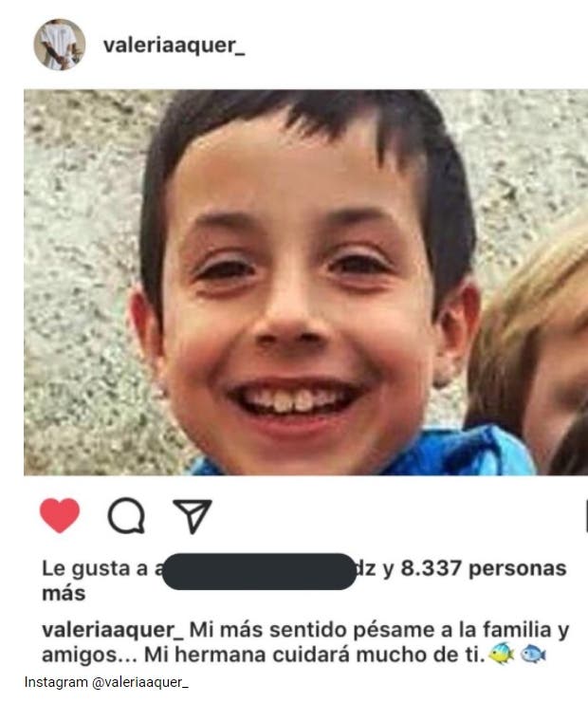Unlike the post via the red heart

click(x=60, y=515)
